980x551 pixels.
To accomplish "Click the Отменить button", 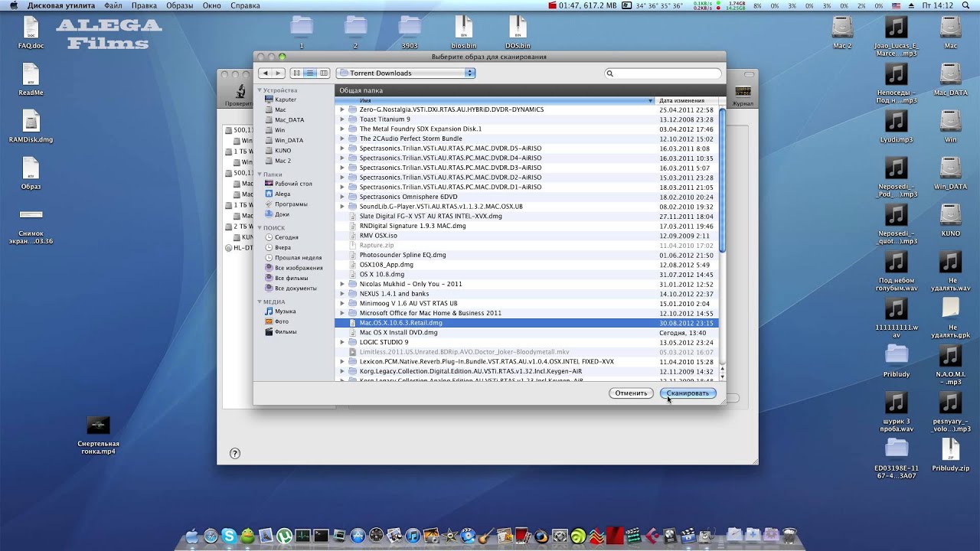I will pos(631,393).
